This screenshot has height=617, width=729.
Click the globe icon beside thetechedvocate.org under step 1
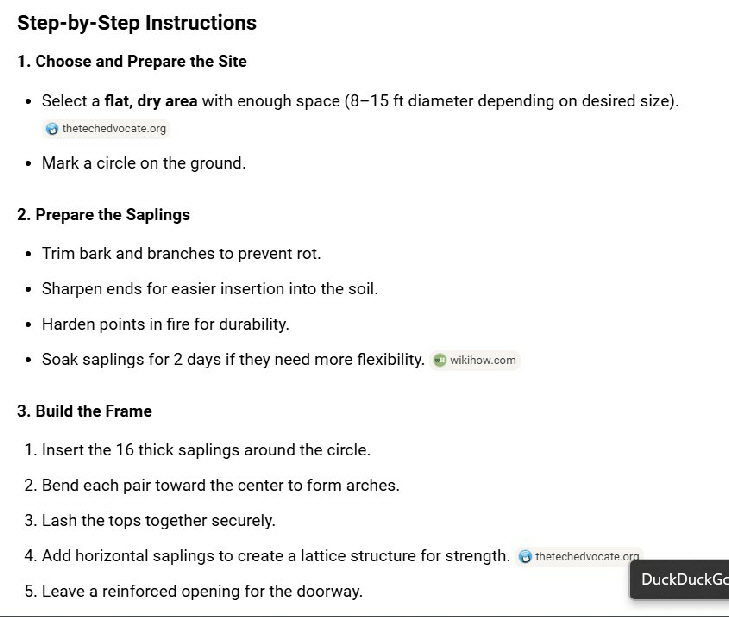52,129
